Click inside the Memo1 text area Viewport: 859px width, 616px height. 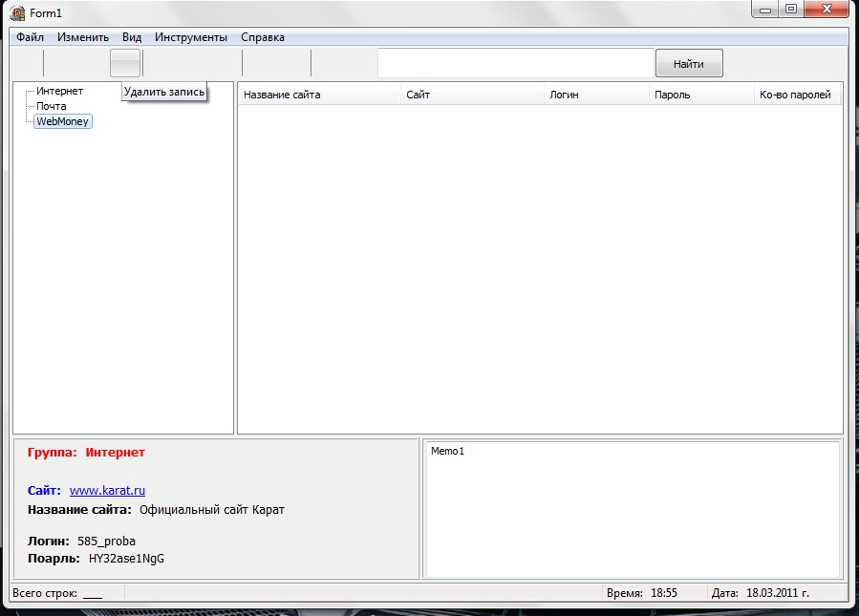(632, 509)
